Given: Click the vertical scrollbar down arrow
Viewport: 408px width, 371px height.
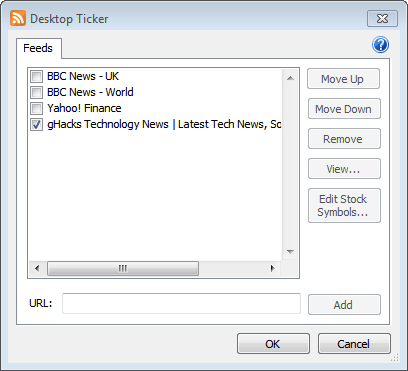Looking at the screenshot, I should point(290,252).
